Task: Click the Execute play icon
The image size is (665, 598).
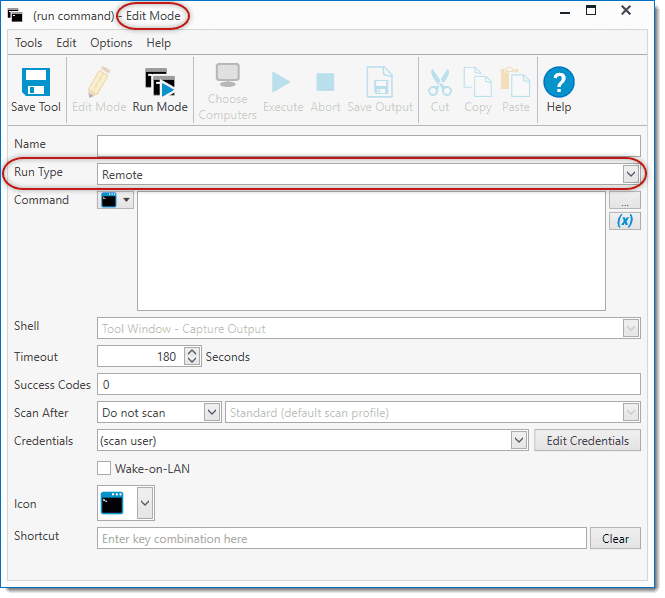Action: coord(281,82)
